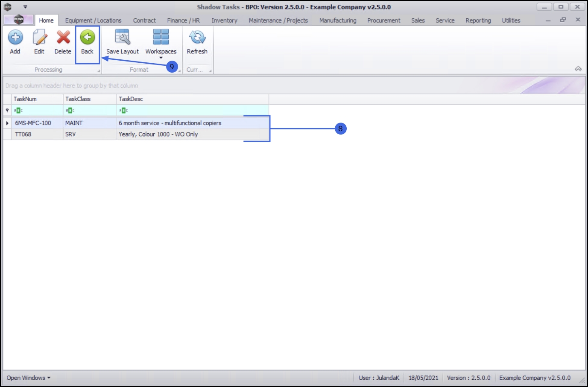Maximize the main application window
Viewport: 588px width, 387px height.
click(x=561, y=7)
